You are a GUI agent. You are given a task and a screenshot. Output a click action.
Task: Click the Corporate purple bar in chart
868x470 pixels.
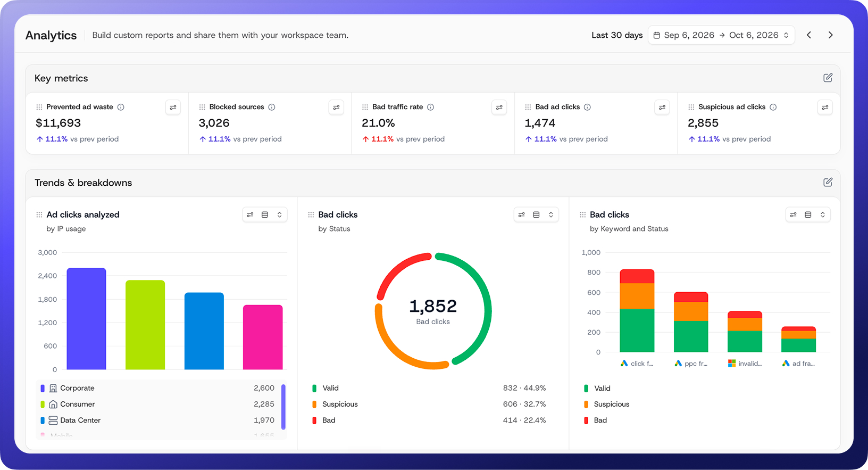click(86, 319)
